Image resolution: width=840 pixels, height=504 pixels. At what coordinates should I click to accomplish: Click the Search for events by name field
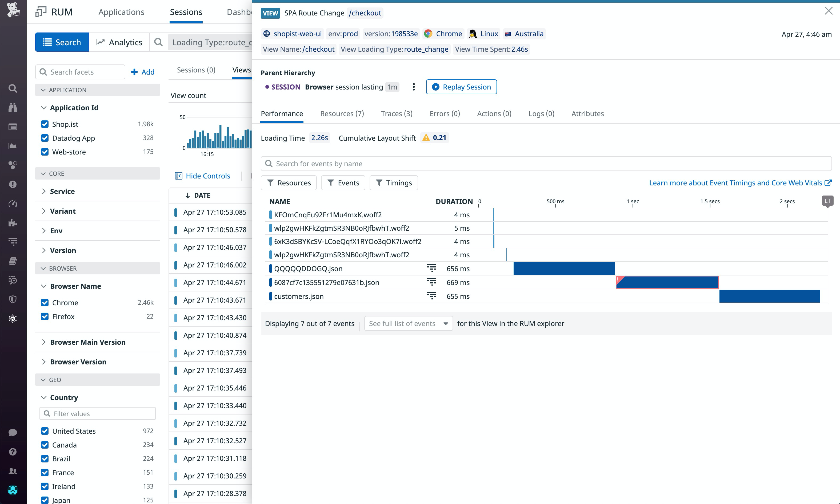(x=476, y=163)
